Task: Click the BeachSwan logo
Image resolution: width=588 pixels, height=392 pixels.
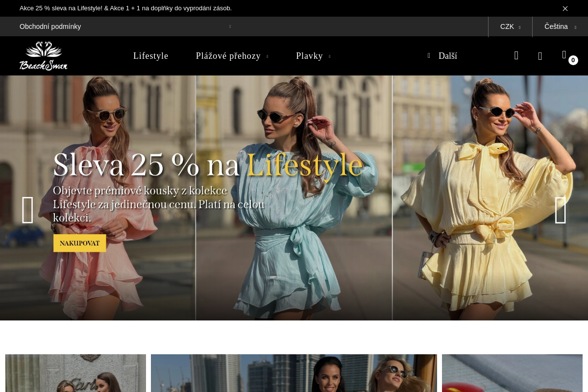Action: pyautogui.click(x=44, y=56)
